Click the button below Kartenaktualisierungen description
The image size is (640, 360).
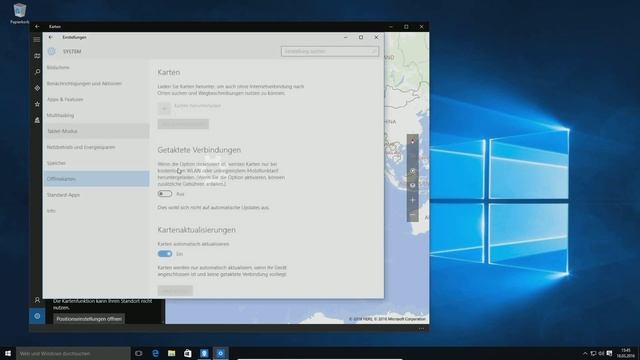[175, 290]
